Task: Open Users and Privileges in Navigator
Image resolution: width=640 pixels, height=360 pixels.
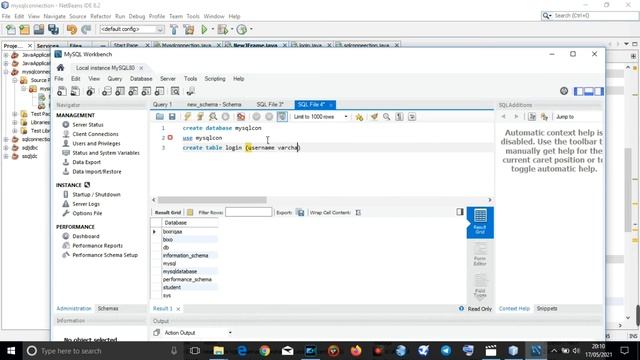Action: [96, 143]
